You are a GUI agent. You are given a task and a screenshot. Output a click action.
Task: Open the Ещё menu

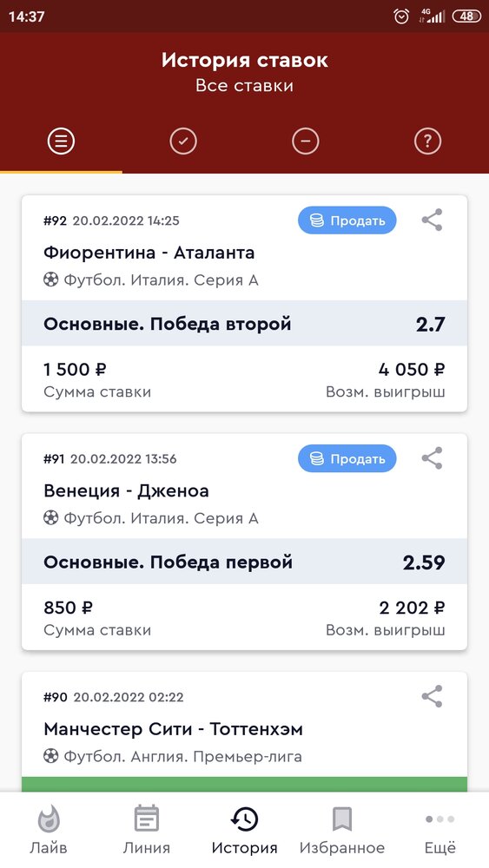point(440,829)
